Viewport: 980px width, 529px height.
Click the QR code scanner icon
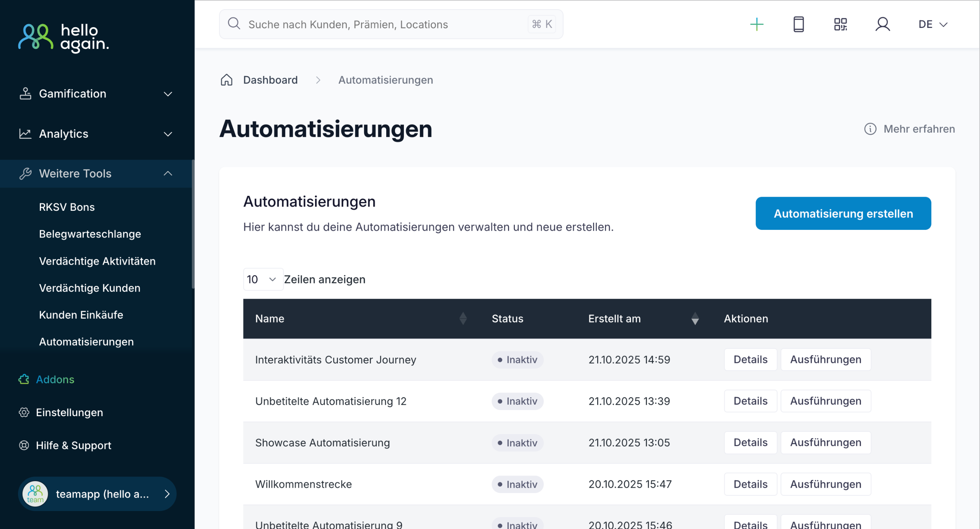pyautogui.click(x=840, y=24)
